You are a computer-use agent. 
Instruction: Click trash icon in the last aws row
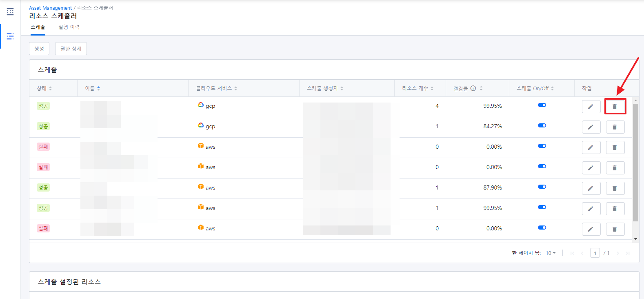pyautogui.click(x=615, y=229)
